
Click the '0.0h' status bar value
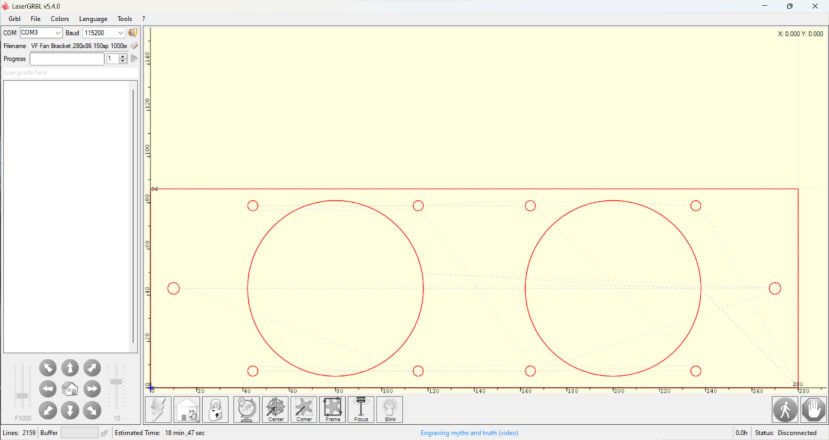click(742, 433)
